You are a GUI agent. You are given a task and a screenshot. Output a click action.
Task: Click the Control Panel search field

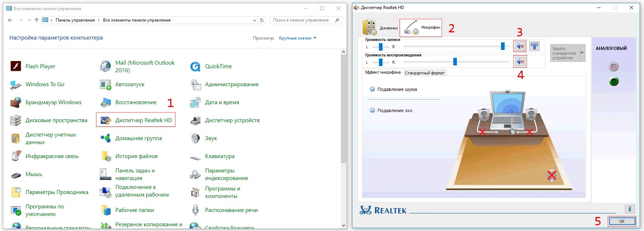305,20
